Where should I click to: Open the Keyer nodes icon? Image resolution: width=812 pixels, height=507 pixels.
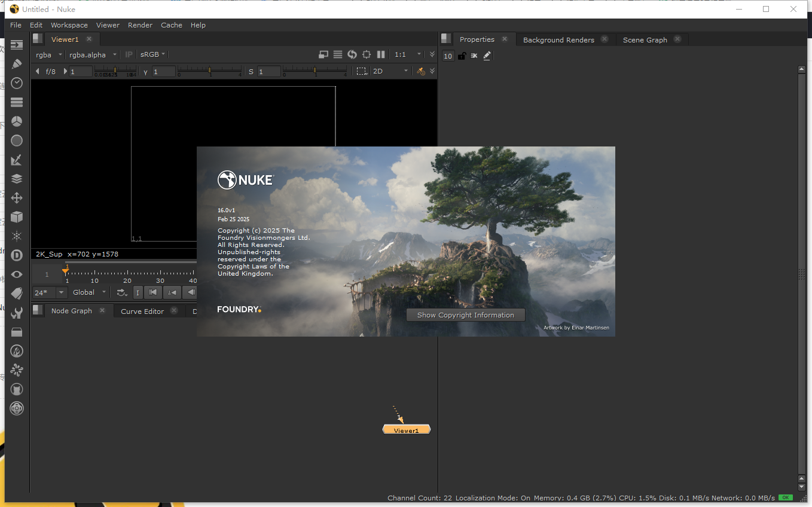[17, 160]
